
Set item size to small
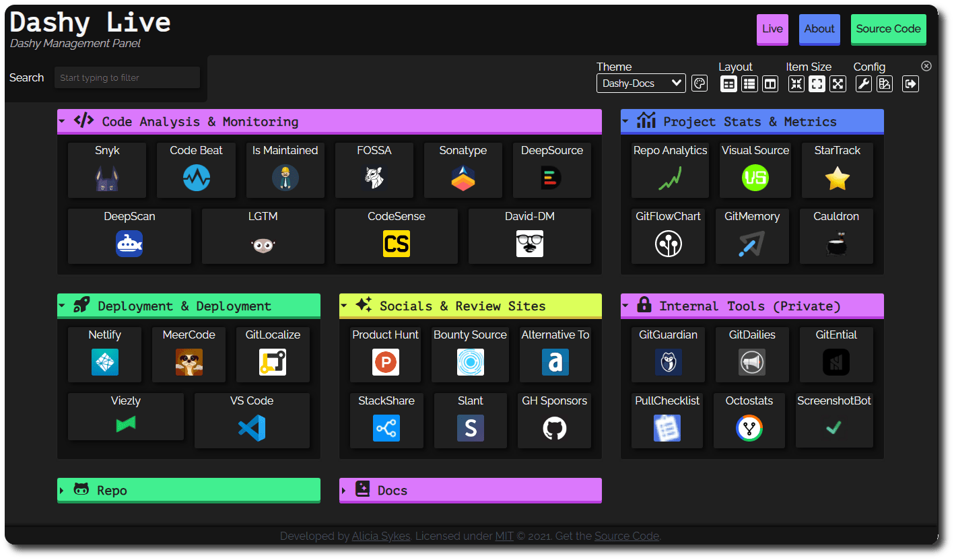[x=796, y=83]
